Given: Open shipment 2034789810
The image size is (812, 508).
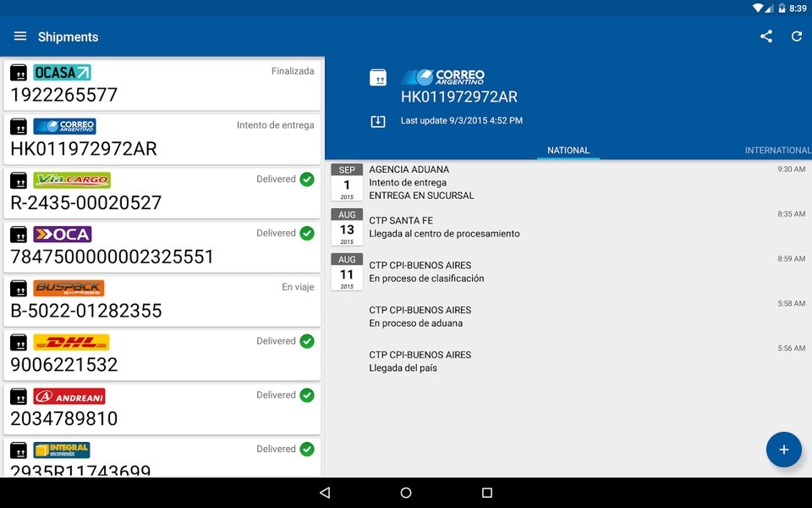Looking at the screenshot, I should pyautogui.click(x=162, y=408).
